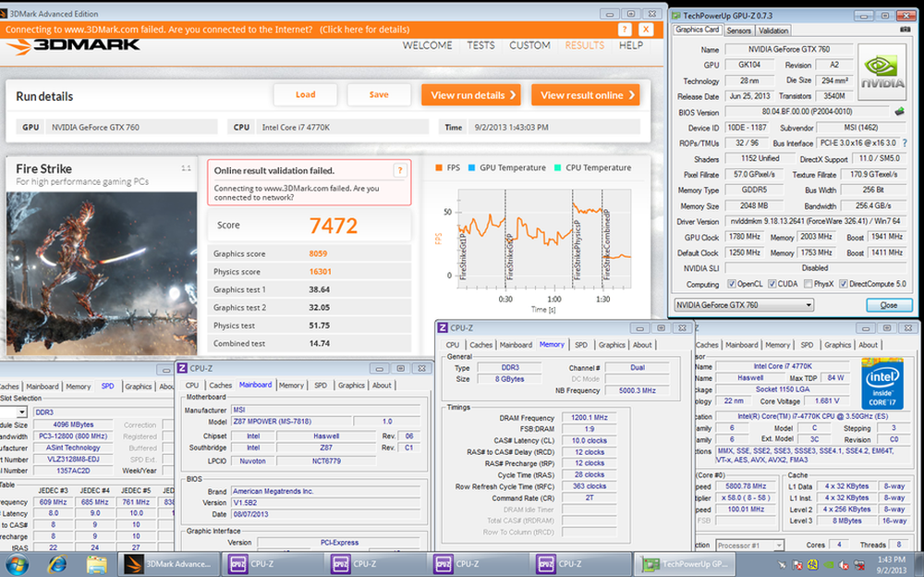Viewport: 924px width, 577px height.
Task: Select the Graphics Card tab in GPU-Z
Action: [697, 30]
